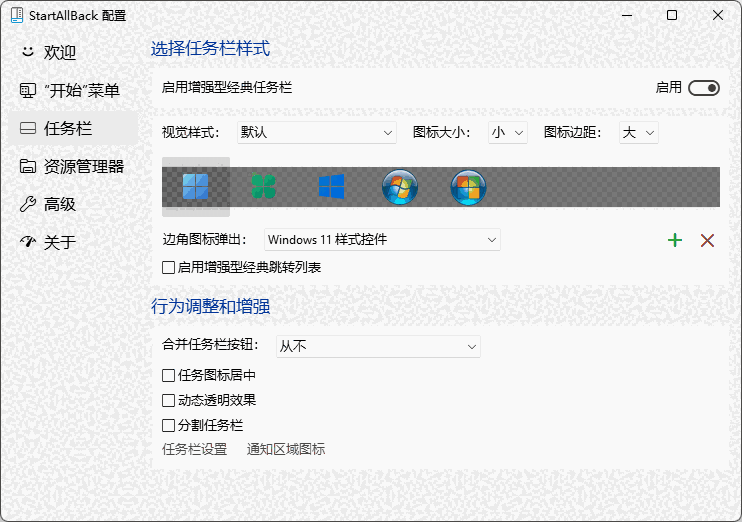Check the 分割任务栏 option
The image size is (742, 522).
tap(168, 425)
